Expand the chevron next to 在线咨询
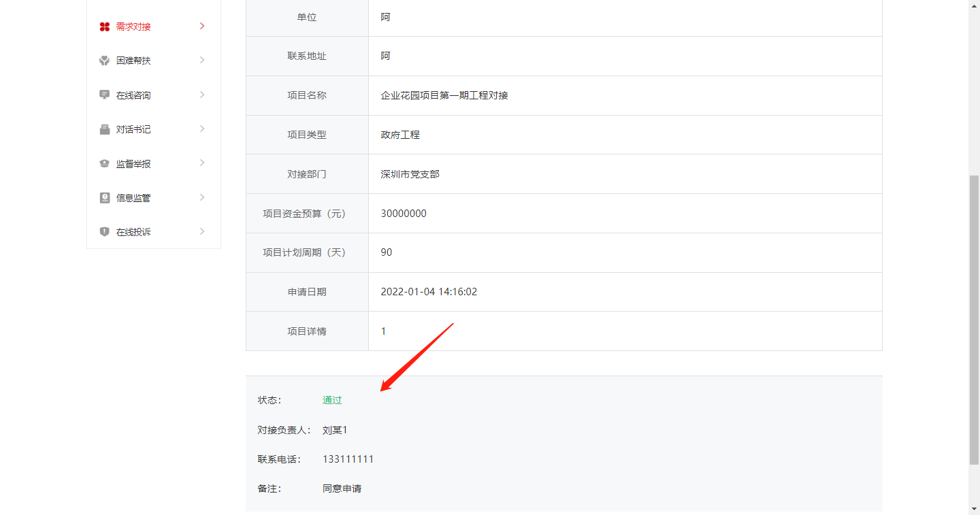The width and height of the screenshot is (980, 515). click(x=202, y=95)
